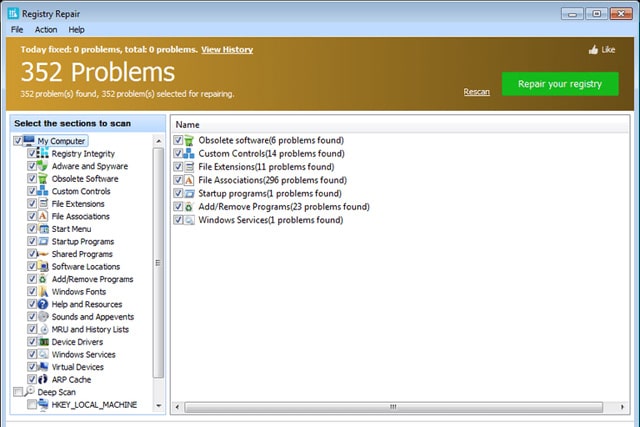Click the Adware and Spyware shield icon

click(42, 166)
